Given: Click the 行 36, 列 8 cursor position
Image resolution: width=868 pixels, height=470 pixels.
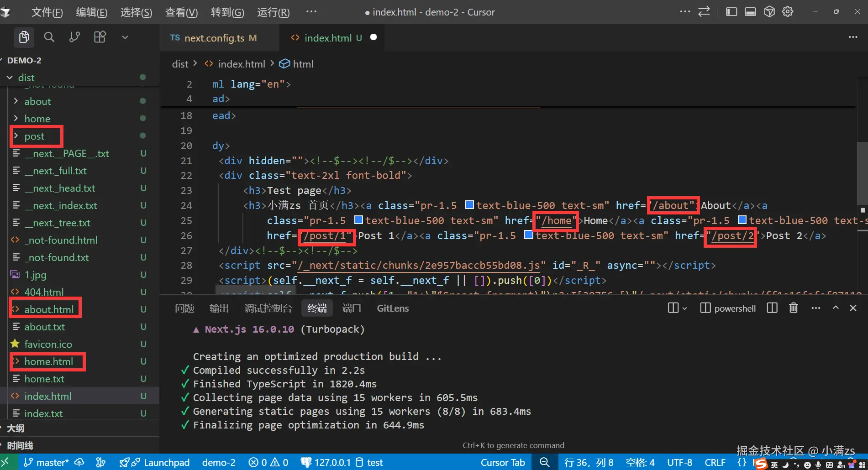Looking at the screenshot, I should pyautogui.click(x=589, y=462).
